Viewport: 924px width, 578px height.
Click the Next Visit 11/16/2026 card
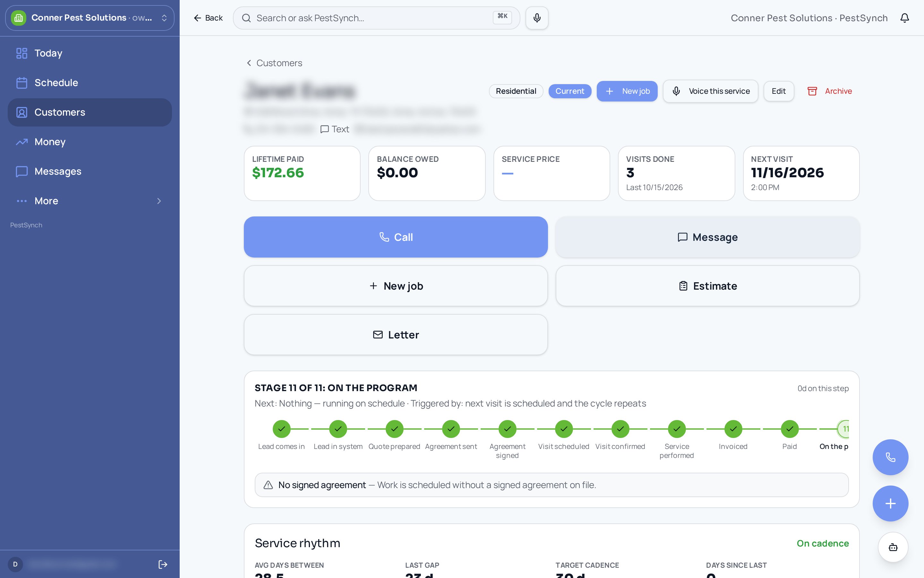pyautogui.click(x=801, y=173)
